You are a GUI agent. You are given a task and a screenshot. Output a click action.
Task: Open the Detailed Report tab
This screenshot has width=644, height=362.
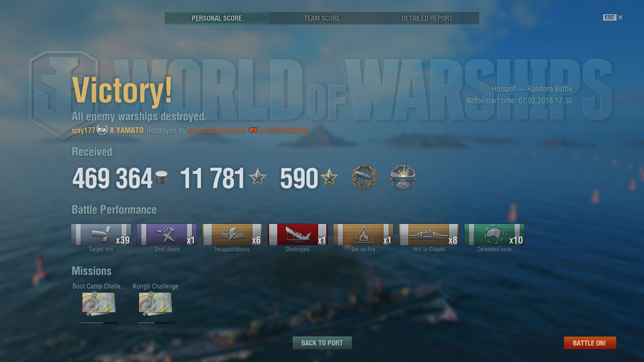click(x=427, y=18)
